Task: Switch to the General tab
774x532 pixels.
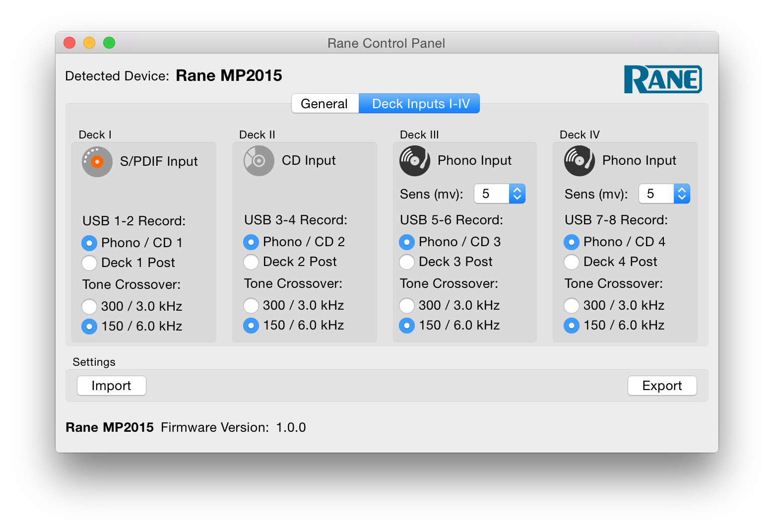Action: point(324,104)
